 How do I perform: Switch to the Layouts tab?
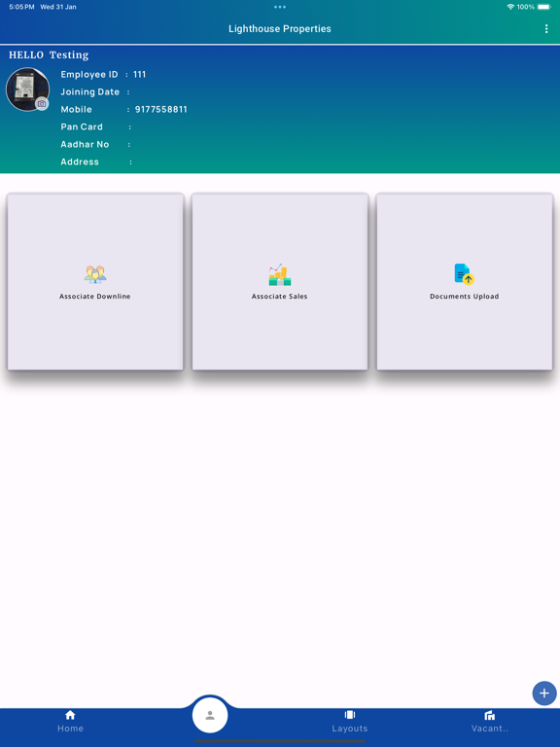pos(350,722)
